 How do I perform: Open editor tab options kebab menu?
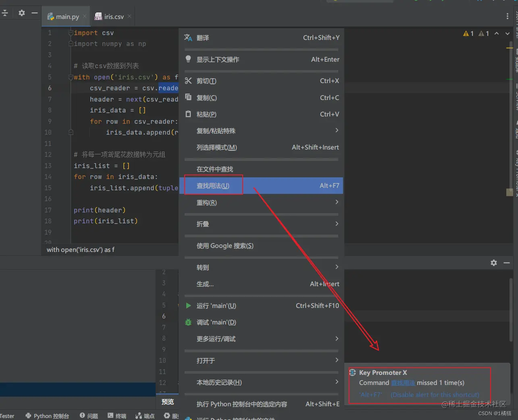click(x=507, y=16)
